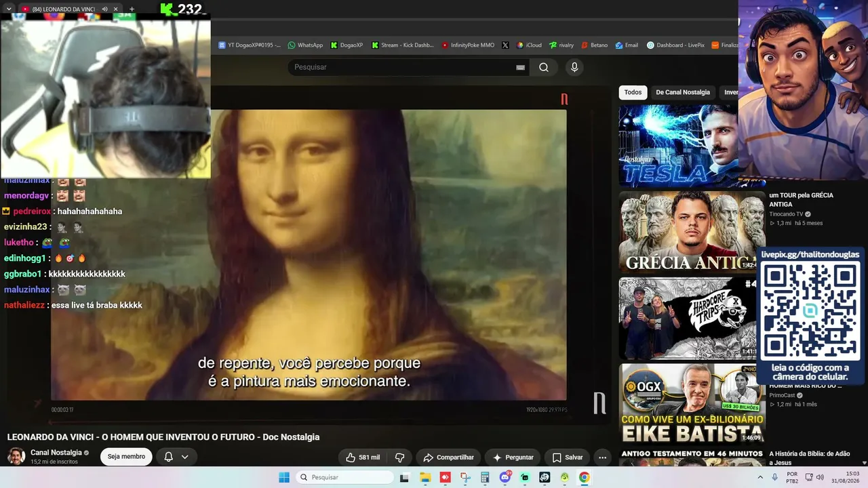The height and width of the screenshot is (488, 868).
Task: Switch keyboard language POR PTB2
Action: click(x=792, y=477)
